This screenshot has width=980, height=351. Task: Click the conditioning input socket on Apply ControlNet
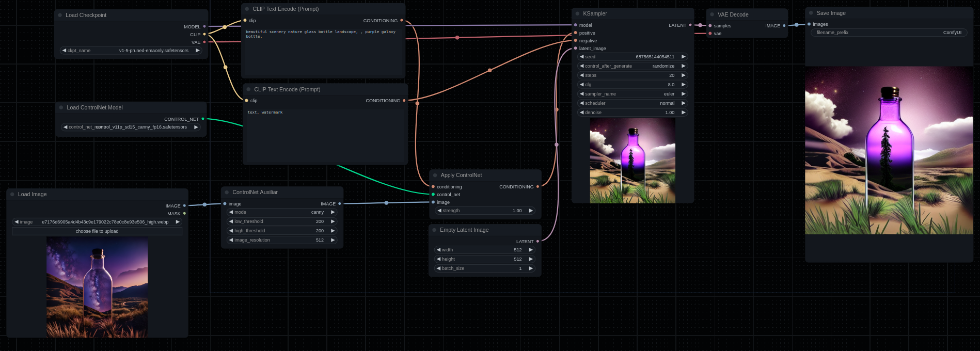click(x=433, y=187)
